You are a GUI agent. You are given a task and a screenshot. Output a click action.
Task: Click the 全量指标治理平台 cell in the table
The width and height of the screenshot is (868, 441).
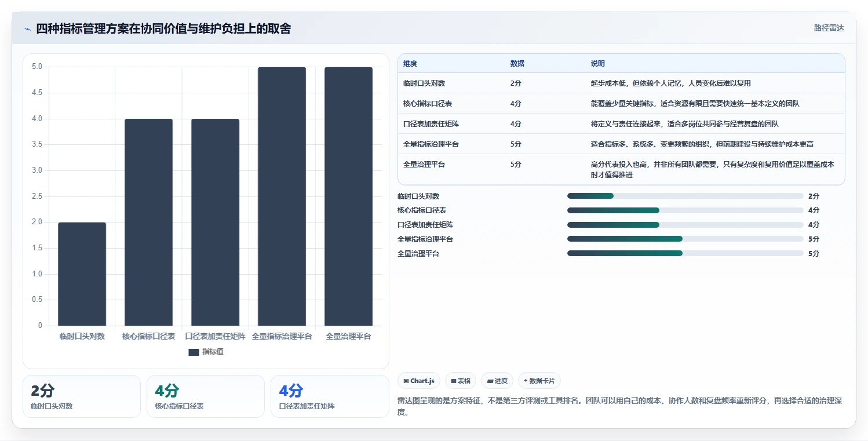click(431, 144)
